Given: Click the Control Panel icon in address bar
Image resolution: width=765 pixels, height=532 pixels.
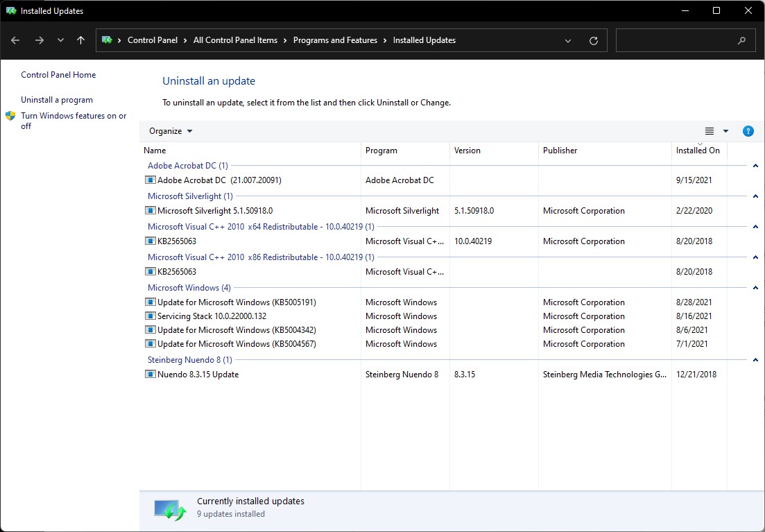Looking at the screenshot, I should tap(107, 40).
